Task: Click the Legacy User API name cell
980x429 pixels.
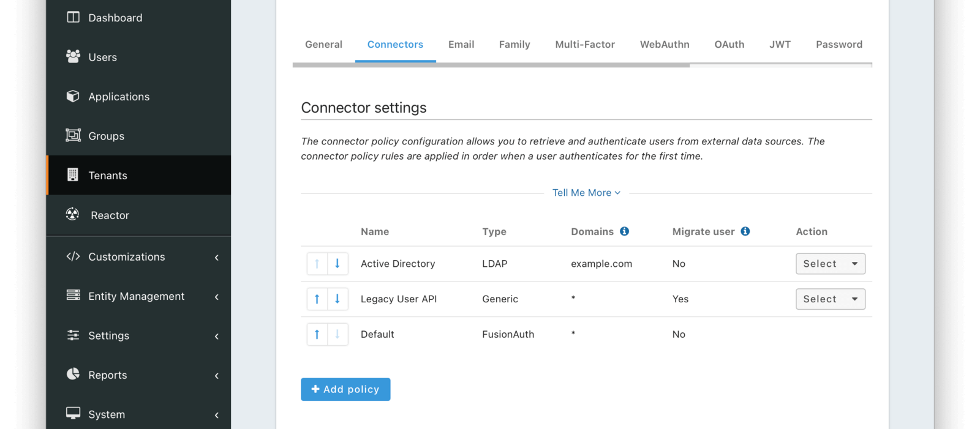Action: coord(399,299)
